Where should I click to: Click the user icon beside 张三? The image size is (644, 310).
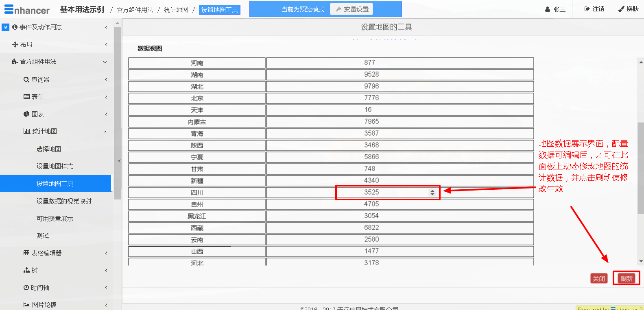click(548, 9)
